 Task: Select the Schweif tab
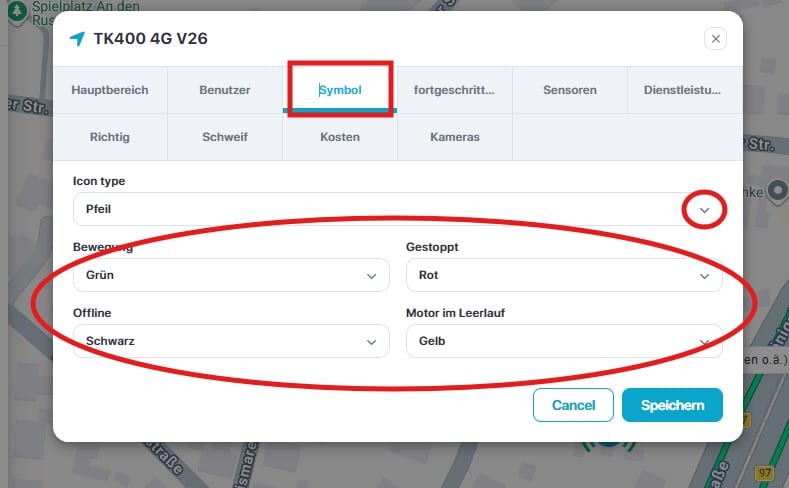225,136
